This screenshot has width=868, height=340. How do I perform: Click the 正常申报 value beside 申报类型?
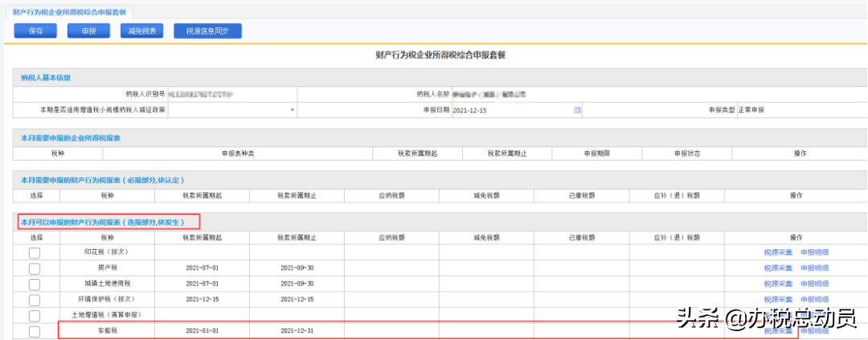pyautogui.click(x=751, y=109)
